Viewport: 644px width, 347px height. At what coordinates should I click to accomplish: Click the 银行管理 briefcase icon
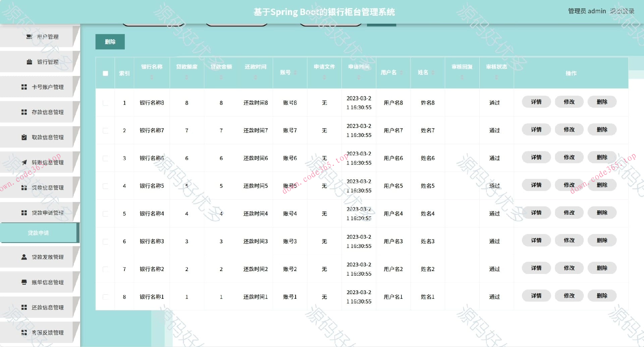(x=29, y=62)
